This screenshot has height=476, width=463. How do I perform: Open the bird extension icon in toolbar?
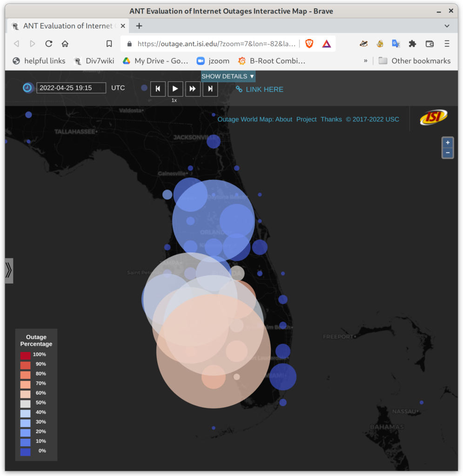tap(364, 44)
